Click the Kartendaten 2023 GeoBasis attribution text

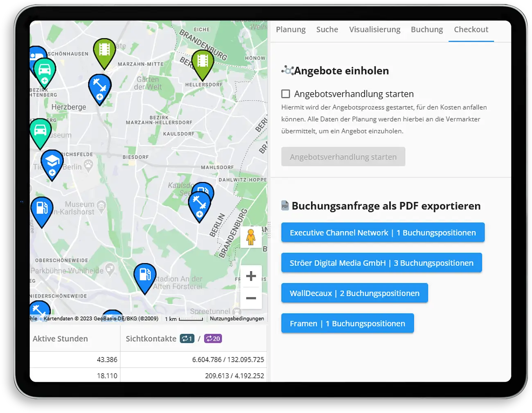101,318
